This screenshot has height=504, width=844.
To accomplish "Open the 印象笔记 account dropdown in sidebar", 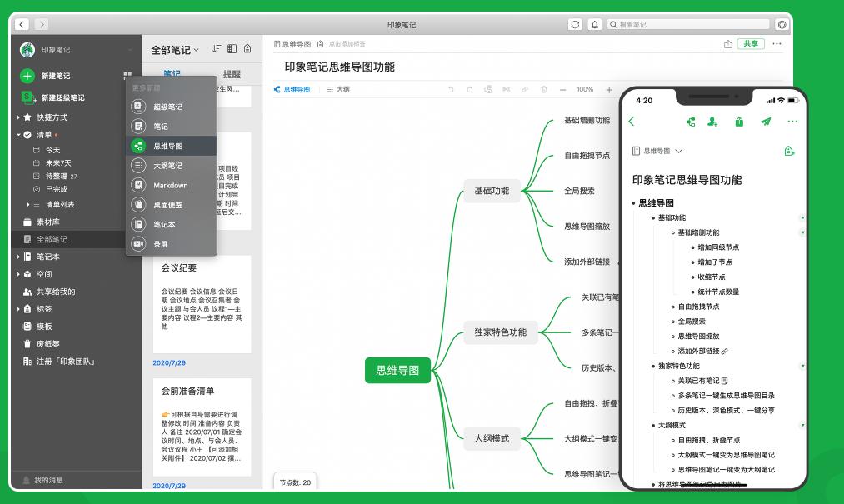I will pyautogui.click(x=130, y=50).
